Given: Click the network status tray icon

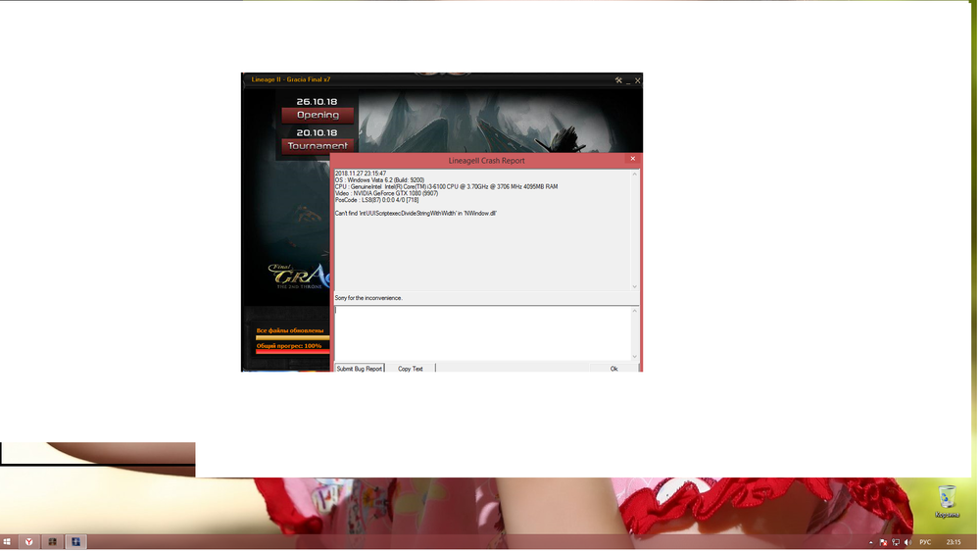Looking at the screenshot, I should (x=896, y=542).
